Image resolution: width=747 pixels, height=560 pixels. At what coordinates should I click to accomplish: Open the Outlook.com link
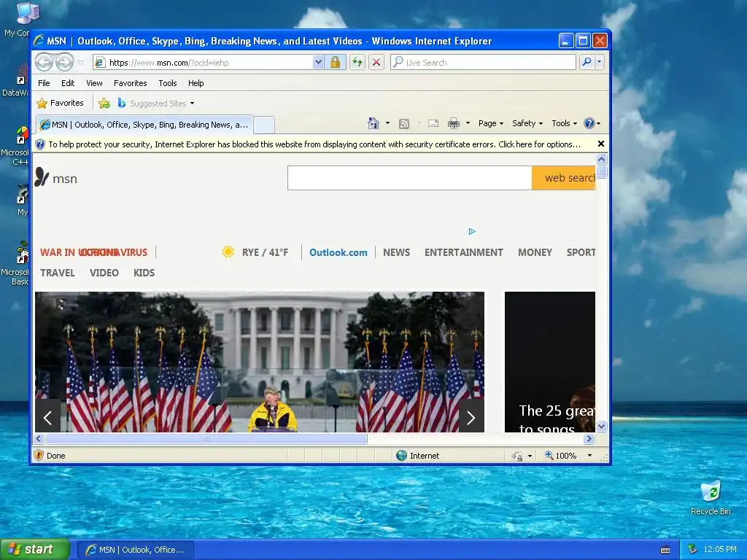point(338,252)
